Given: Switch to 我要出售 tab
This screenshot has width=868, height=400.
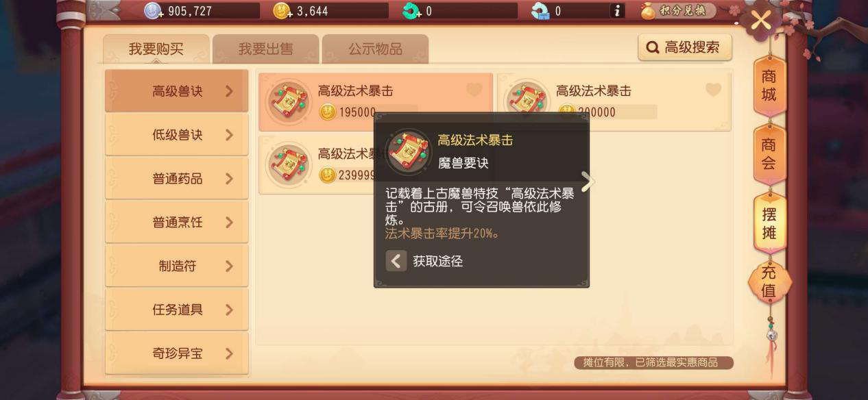Looking at the screenshot, I should pos(265,49).
